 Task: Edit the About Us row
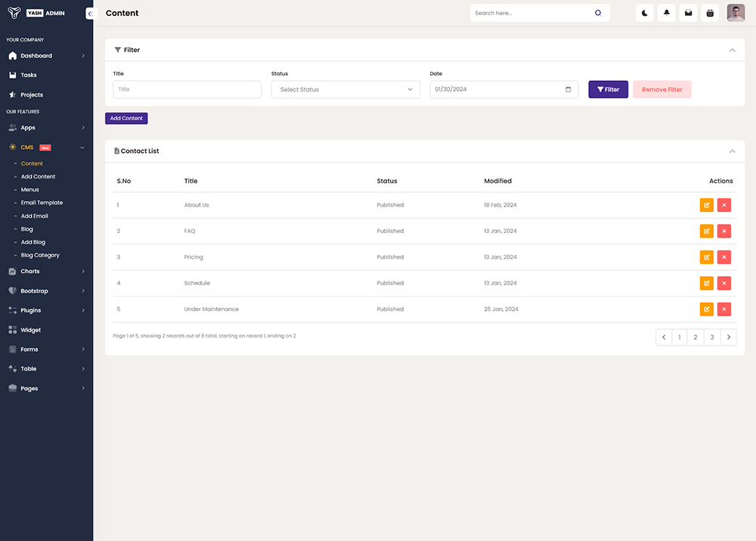tap(706, 205)
